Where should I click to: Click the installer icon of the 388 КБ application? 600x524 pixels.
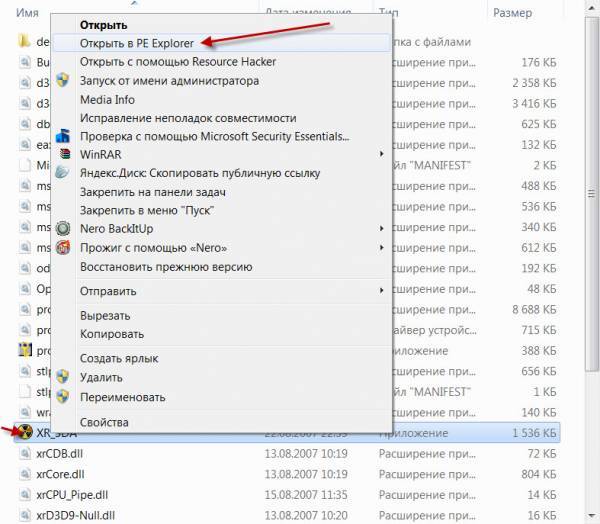25,350
